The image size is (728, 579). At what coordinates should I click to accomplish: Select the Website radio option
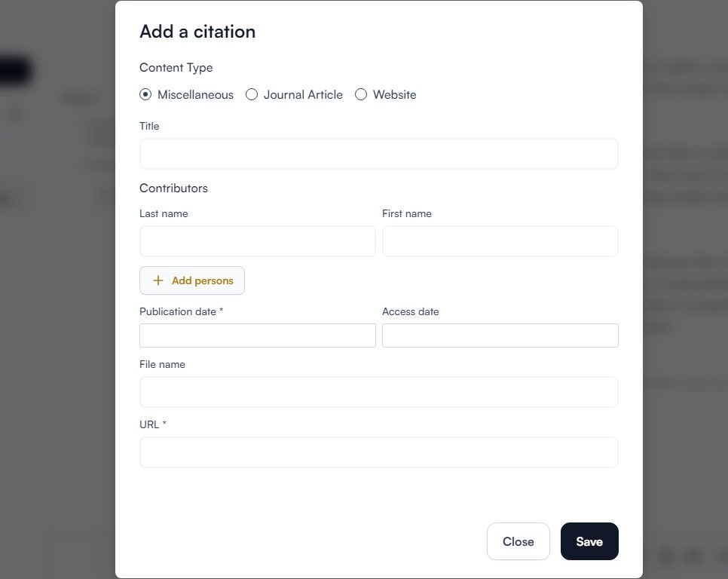(x=361, y=95)
